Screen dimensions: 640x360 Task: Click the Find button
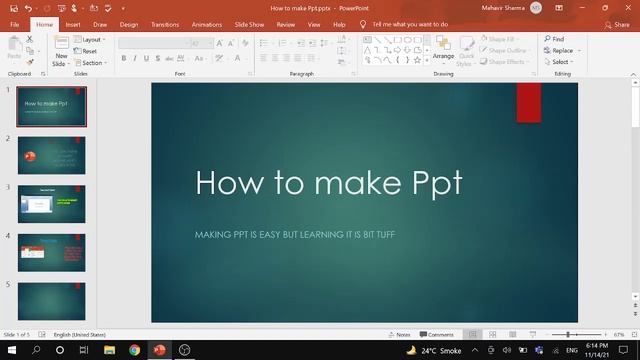click(554, 39)
